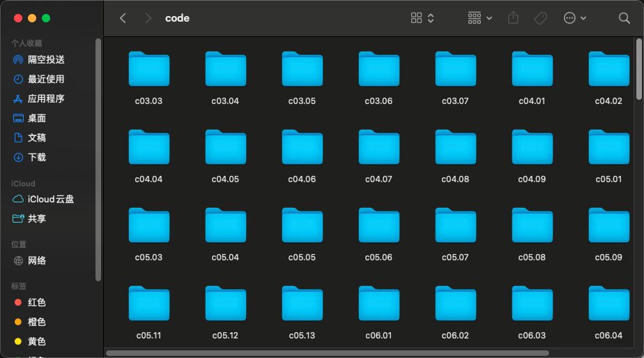The image size is (644, 358).
Task: Click the back navigation arrow
Action: click(123, 18)
